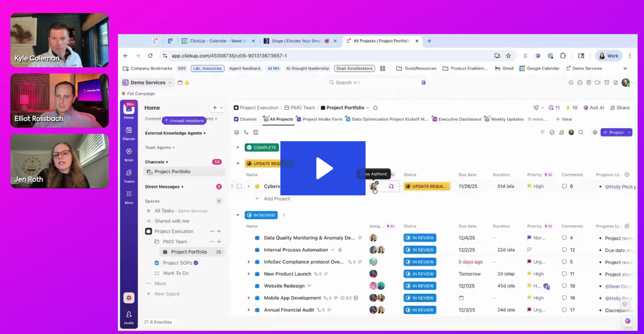Image resolution: width=644 pixels, height=334 pixels.
Task: Open the timer using the clock icon
Action: 607,83
